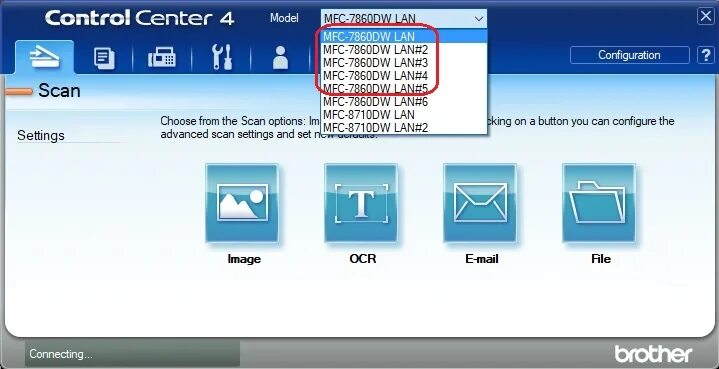Click the Settings label in left panel

pos(41,136)
